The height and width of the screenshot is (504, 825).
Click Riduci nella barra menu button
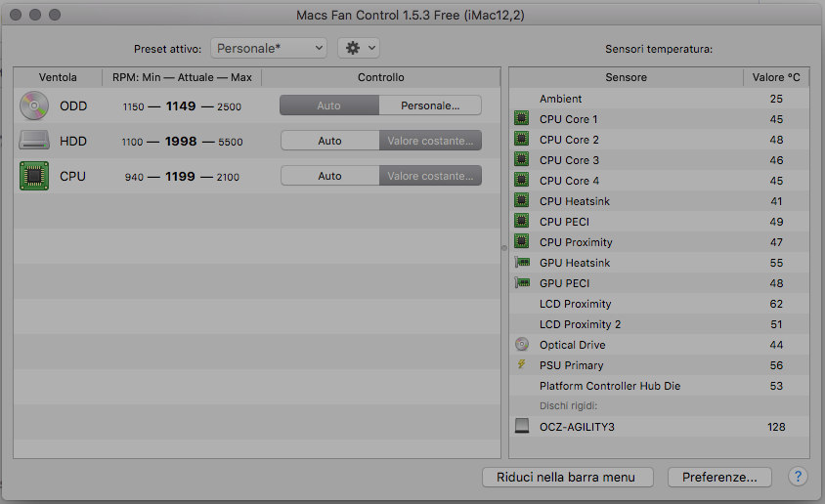pyautogui.click(x=567, y=477)
